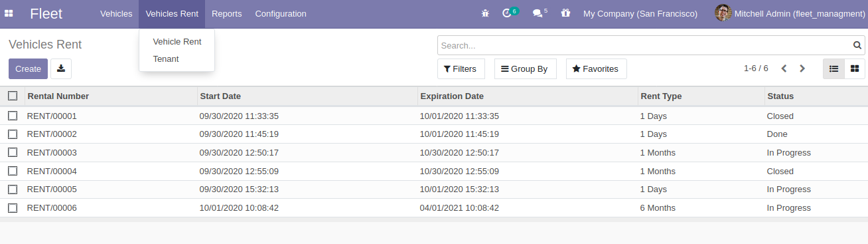The image size is (868, 244).
Task: Click the search magnifier icon
Action: [x=857, y=45]
